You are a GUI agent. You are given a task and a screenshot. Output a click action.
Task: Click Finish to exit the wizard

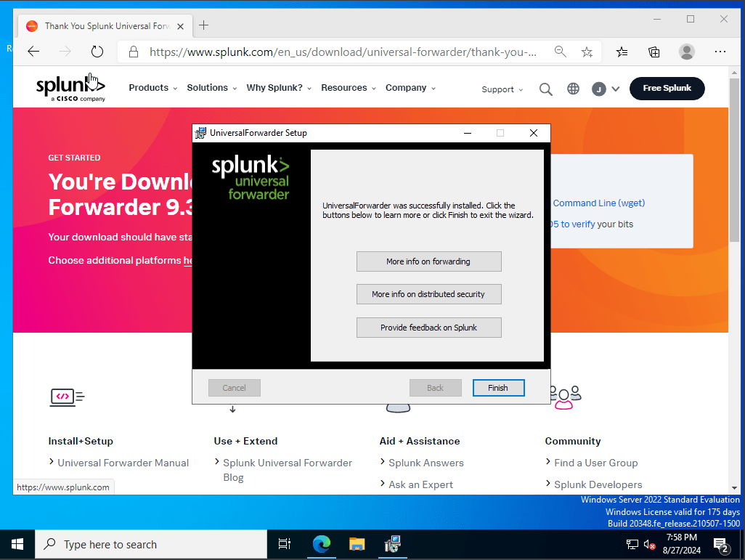tap(498, 388)
